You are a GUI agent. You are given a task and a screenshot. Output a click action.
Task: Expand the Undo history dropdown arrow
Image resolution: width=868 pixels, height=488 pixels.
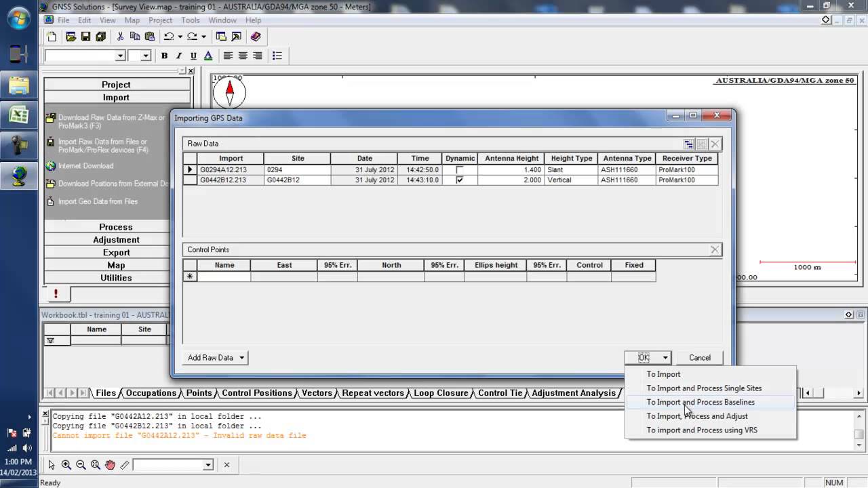pyautogui.click(x=180, y=37)
